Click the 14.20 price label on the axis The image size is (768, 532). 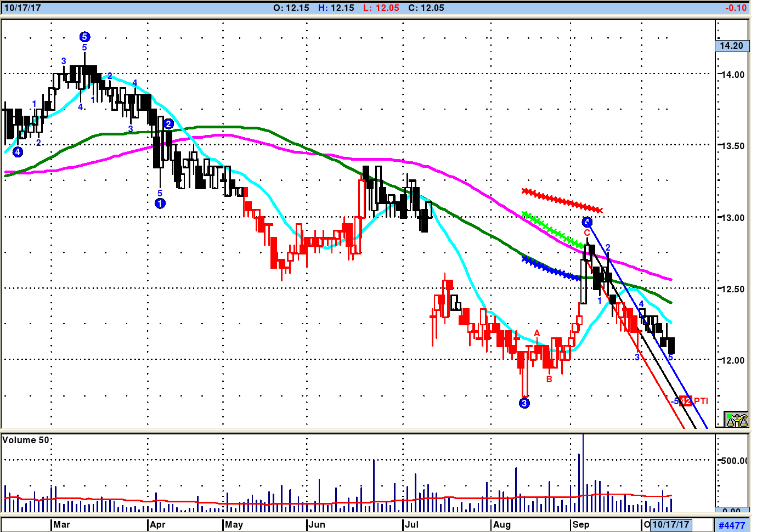click(x=731, y=46)
